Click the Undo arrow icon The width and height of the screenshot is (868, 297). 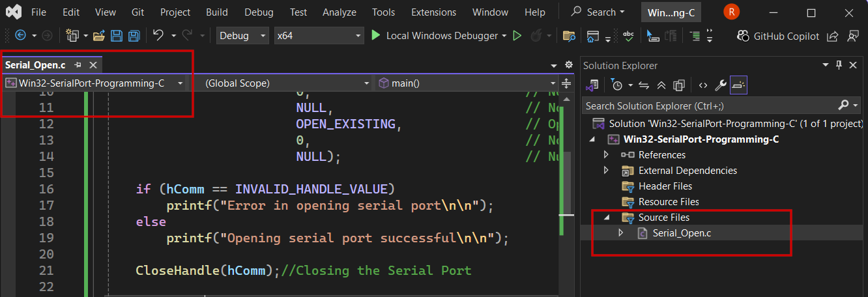tap(158, 36)
